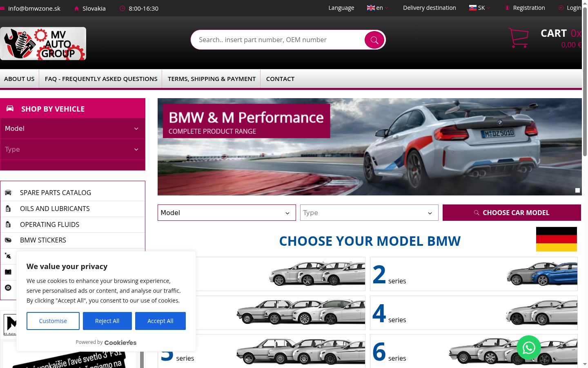Click the Login link

[574, 8]
